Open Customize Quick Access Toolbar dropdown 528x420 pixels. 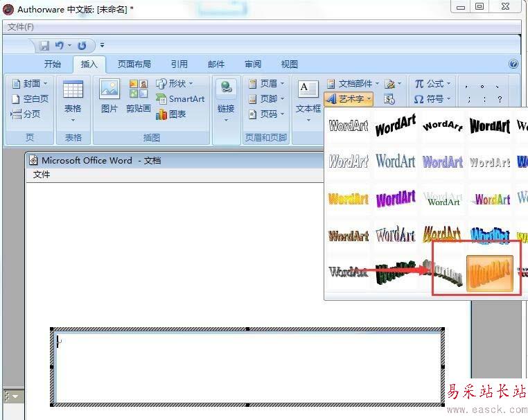click(x=102, y=45)
